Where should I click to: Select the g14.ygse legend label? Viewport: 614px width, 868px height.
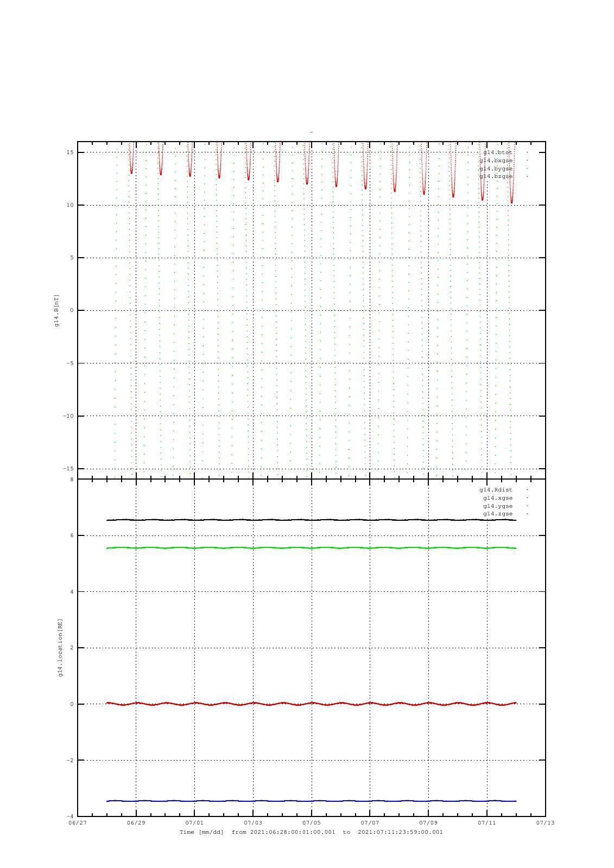(x=498, y=506)
